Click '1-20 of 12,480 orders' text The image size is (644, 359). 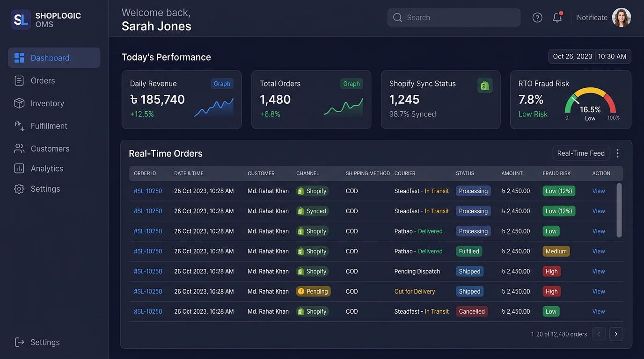point(559,334)
